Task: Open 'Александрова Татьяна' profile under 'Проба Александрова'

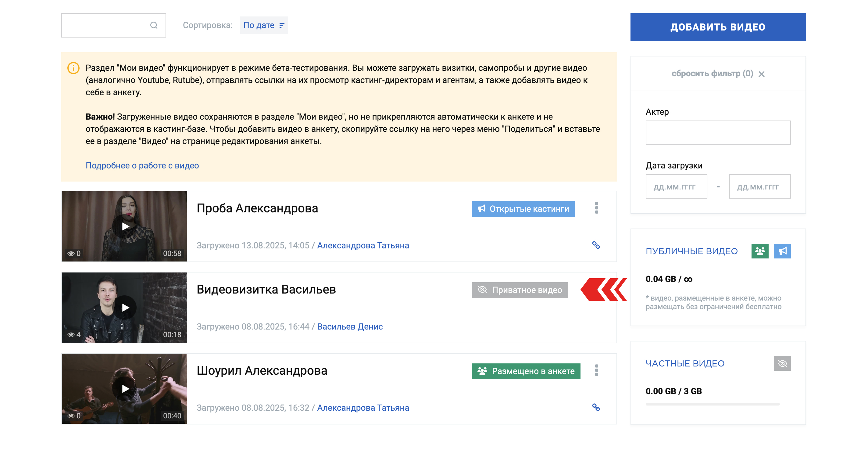Action: pos(363,246)
